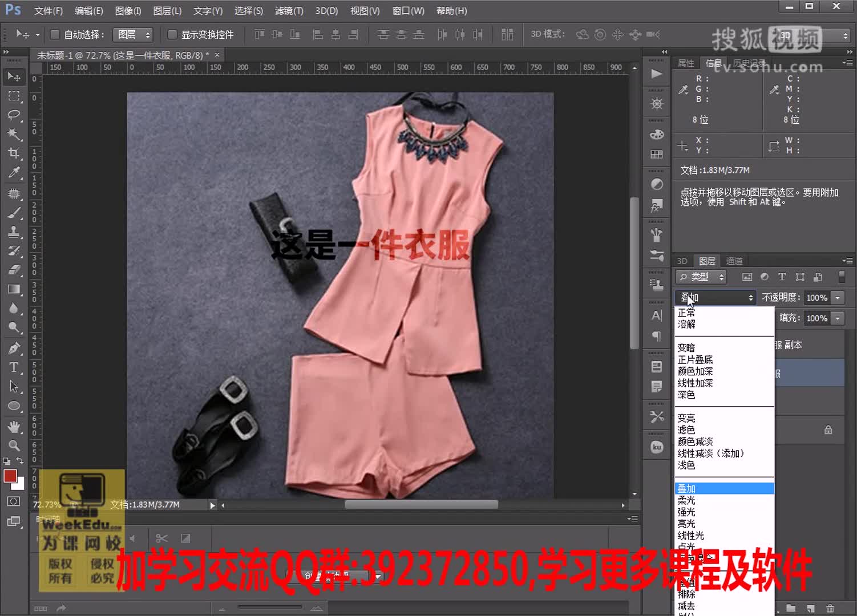Open the 文件(F) menu
857x616 pixels.
48,11
